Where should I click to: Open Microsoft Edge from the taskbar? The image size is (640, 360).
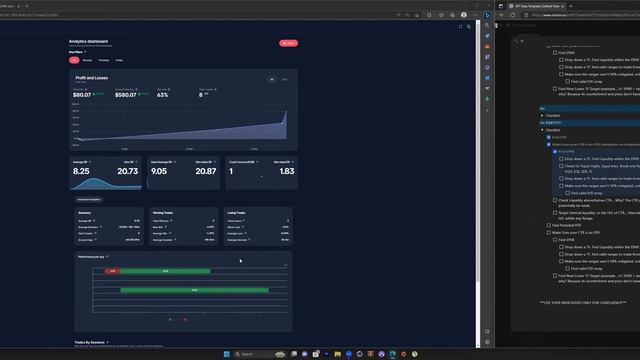pos(392,354)
